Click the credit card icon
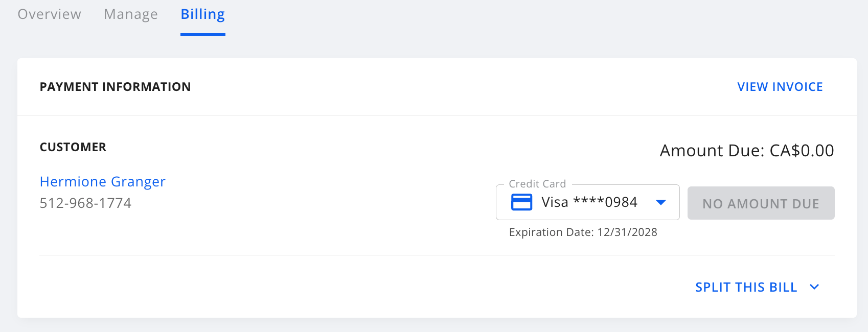This screenshot has height=332, width=868. (x=521, y=202)
